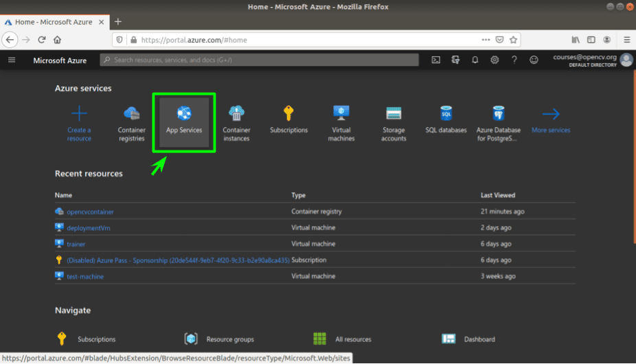This screenshot has height=364, width=636.
Task: Open Virtual machines service
Action: coord(341,122)
